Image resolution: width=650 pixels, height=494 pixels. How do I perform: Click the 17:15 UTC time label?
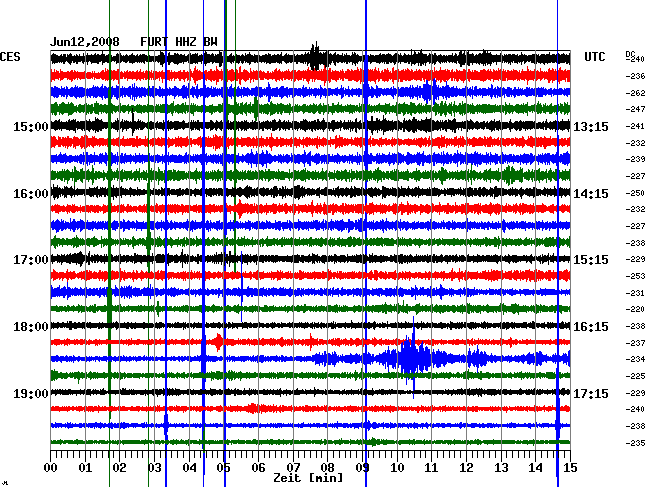[x=591, y=393]
